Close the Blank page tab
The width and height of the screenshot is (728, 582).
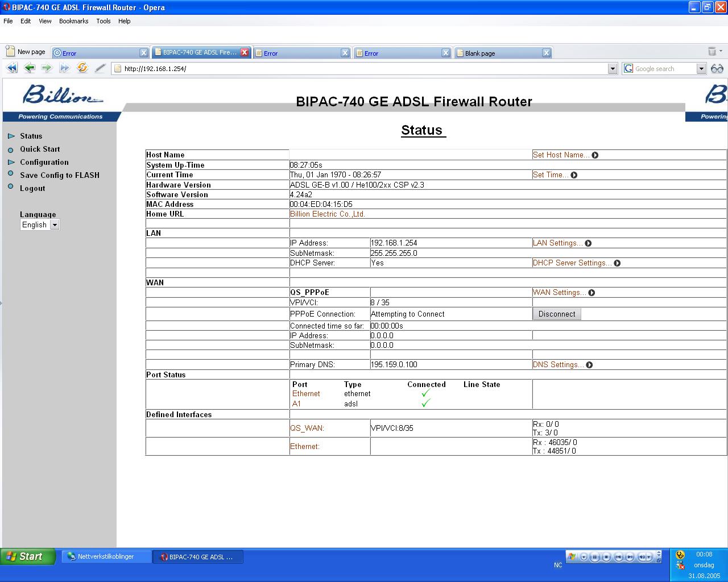click(547, 52)
